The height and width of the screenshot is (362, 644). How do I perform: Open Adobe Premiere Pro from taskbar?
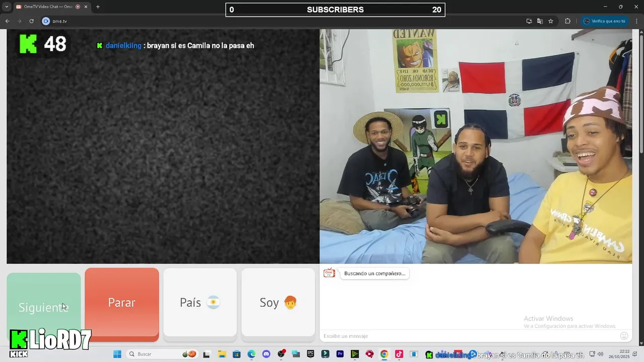340,354
